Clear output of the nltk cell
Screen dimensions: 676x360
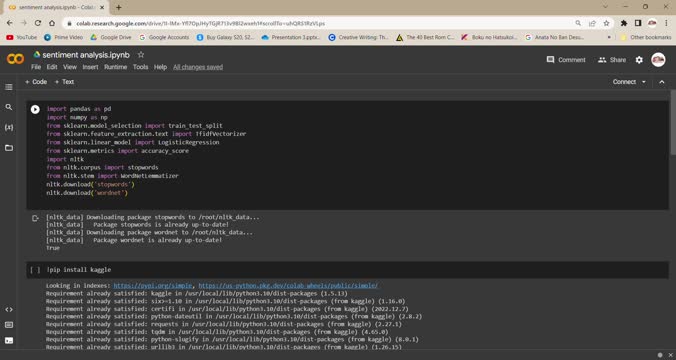(x=35, y=219)
